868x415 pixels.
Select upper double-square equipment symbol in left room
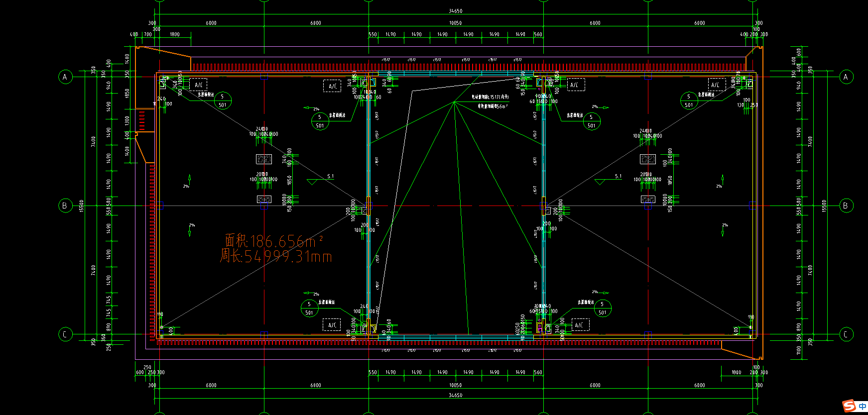(264, 159)
